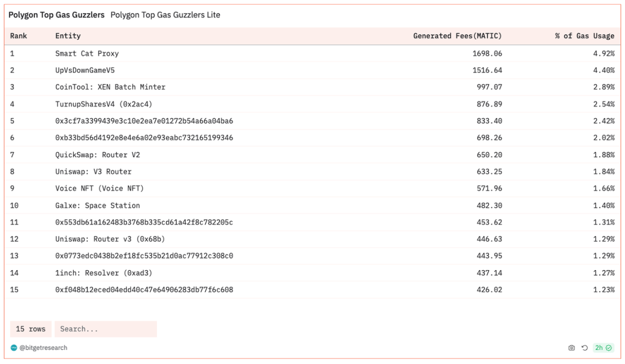Click the 2.89% gas usage value
This screenshot has width=625, height=364.
click(604, 87)
